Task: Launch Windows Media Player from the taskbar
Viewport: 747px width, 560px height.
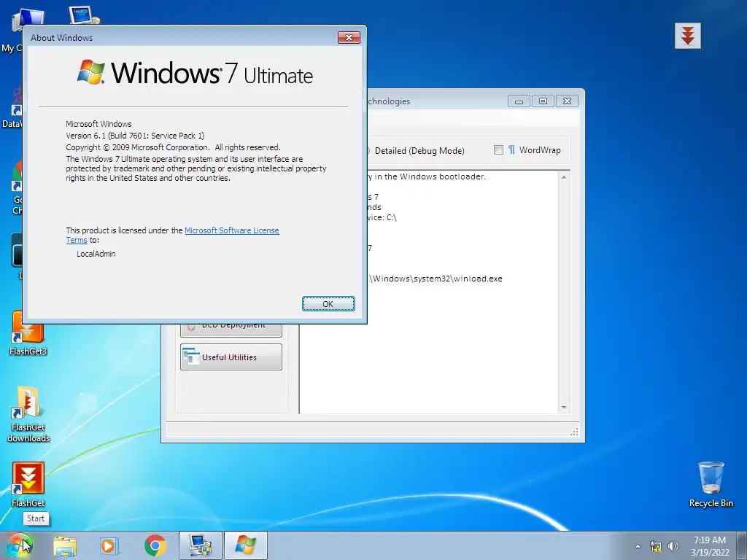Action: (109, 545)
